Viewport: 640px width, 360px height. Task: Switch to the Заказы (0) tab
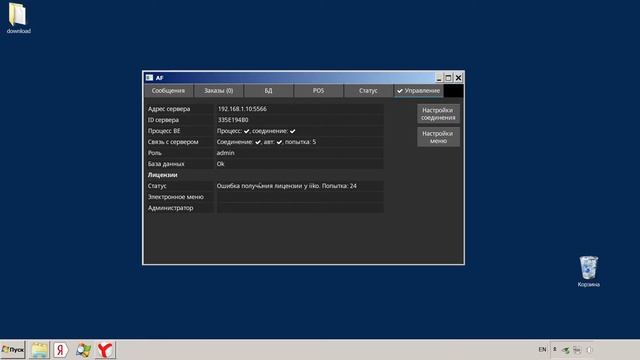[218, 91]
